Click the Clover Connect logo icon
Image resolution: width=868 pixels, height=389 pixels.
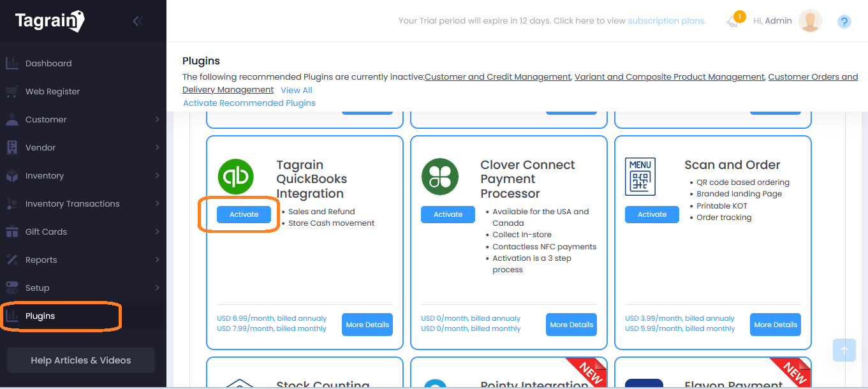(x=439, y=177)
